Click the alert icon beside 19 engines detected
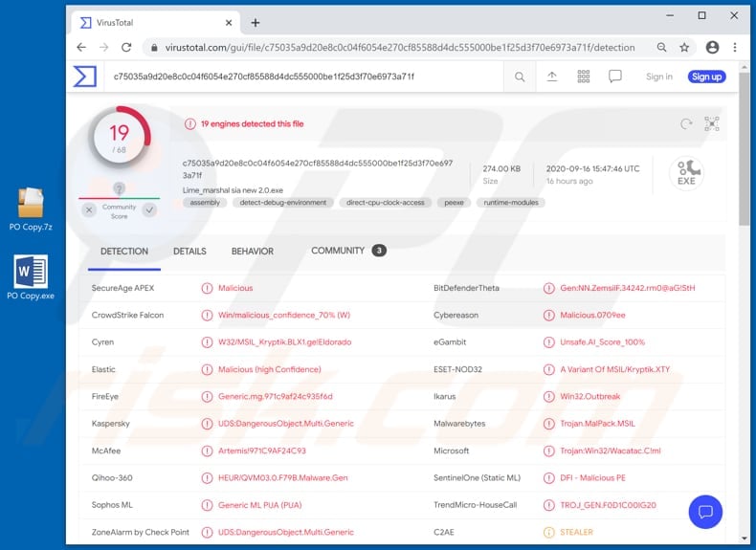 coord(190,124)
